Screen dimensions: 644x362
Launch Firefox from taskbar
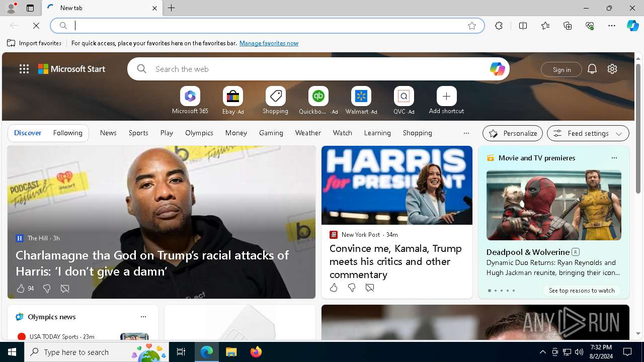pos(256,352)
